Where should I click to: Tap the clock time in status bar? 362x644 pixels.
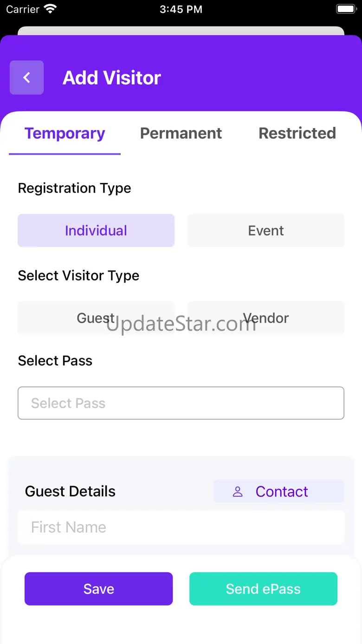[181, 9]
